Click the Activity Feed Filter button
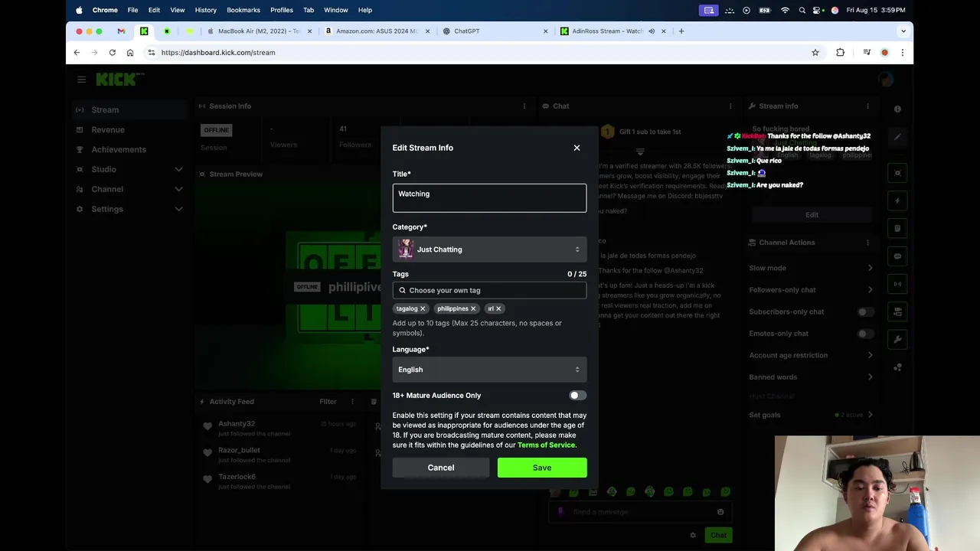This screenshot has height=551, width=980. [328, 402]
